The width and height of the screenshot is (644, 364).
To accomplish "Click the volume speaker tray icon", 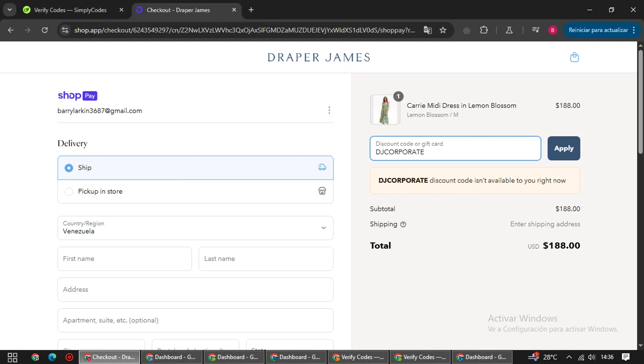I will tap(592, 357).
